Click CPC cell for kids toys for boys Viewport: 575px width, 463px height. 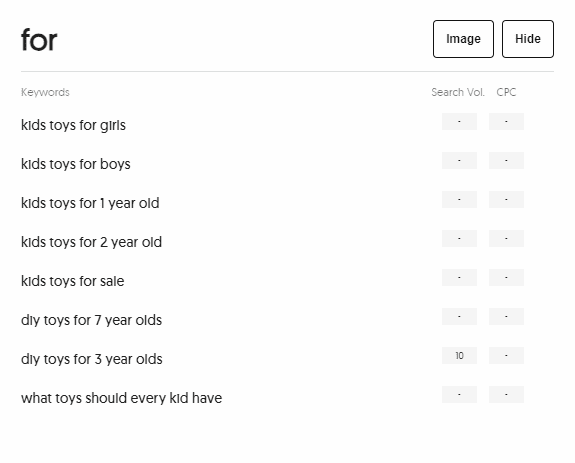506,161
